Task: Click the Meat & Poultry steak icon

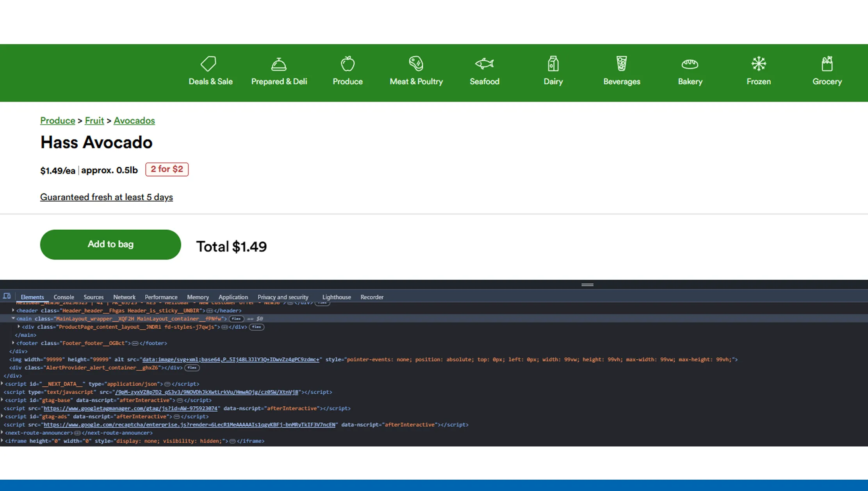Action: coord(416,64)
